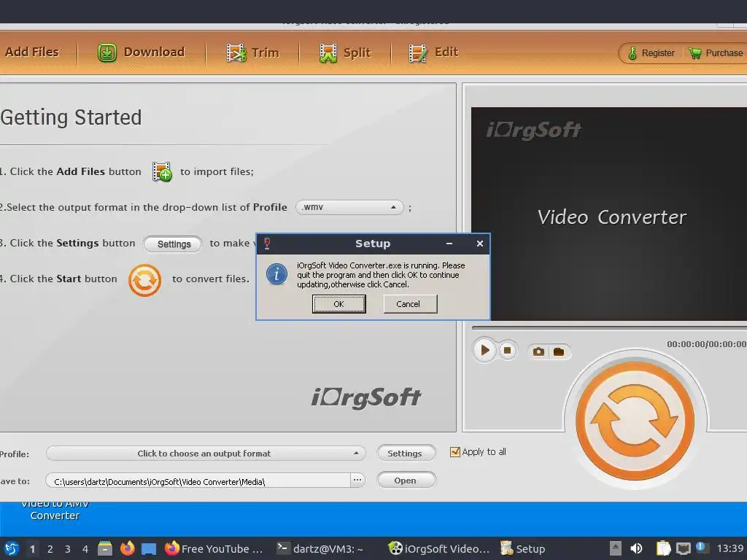
Task: Click the wine glass icon in Setup title bar
Action: pyautogui.click(x=267, y=244)
